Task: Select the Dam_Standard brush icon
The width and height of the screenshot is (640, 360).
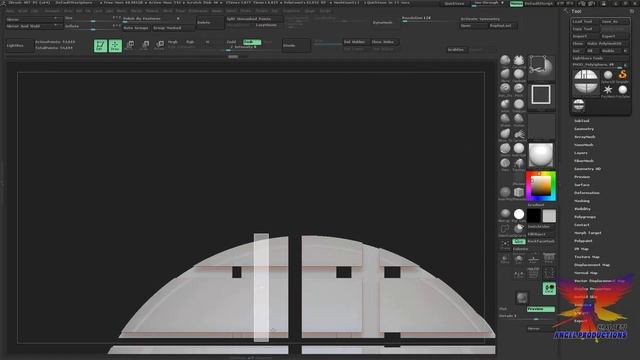Action: pos(505,89)
